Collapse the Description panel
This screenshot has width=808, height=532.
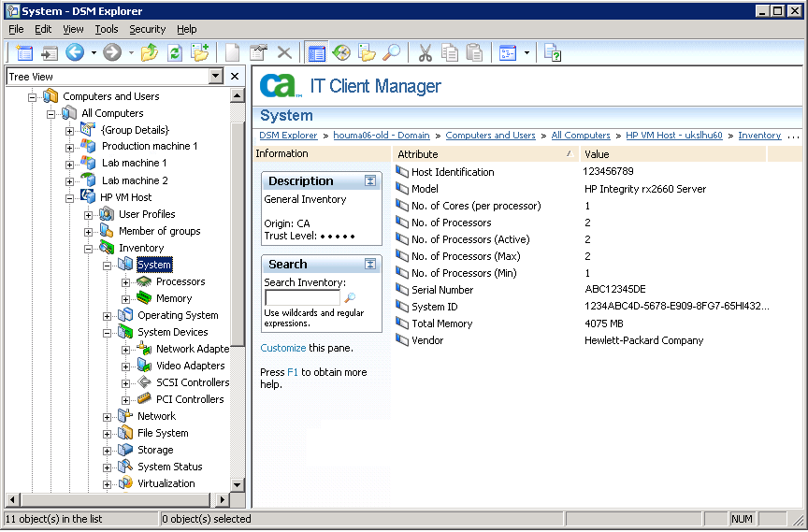coord(370,181)
